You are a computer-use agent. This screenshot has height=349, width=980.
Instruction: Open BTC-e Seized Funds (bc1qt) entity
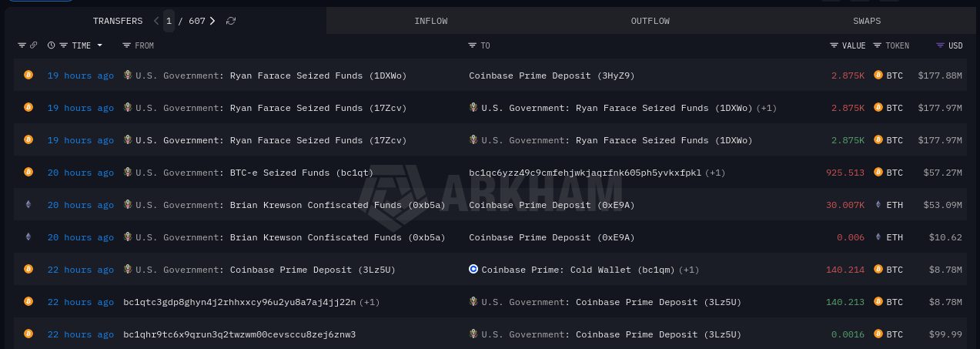coord(302,173)
